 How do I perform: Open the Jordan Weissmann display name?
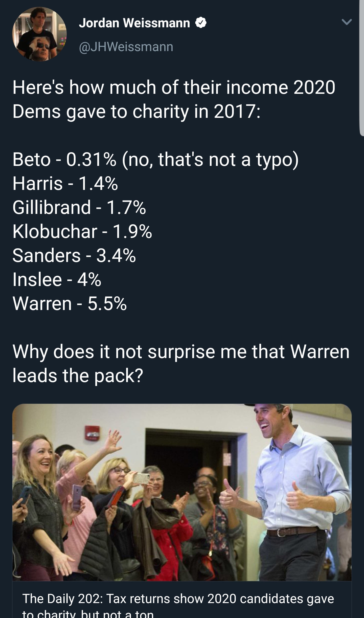134,23
